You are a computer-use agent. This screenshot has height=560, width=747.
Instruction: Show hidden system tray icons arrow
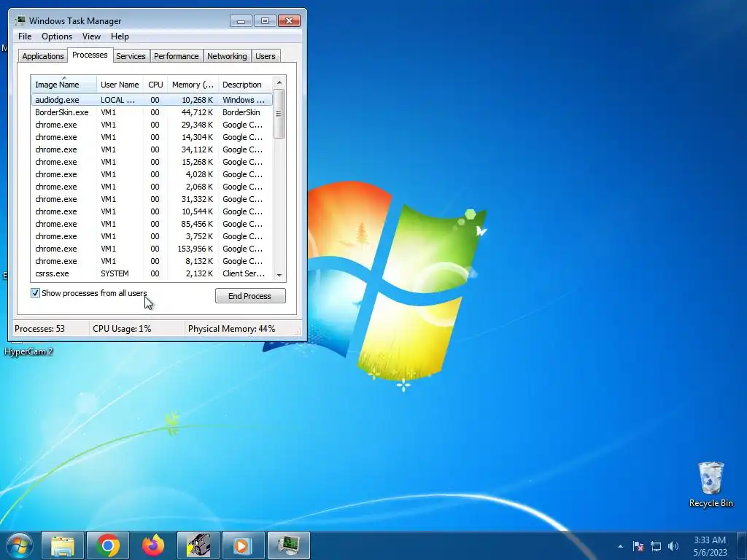[x=620, y=546]
